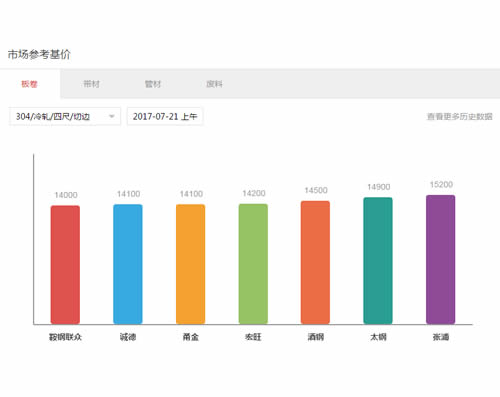Click the 酒钢 axis label

[315, 337]
